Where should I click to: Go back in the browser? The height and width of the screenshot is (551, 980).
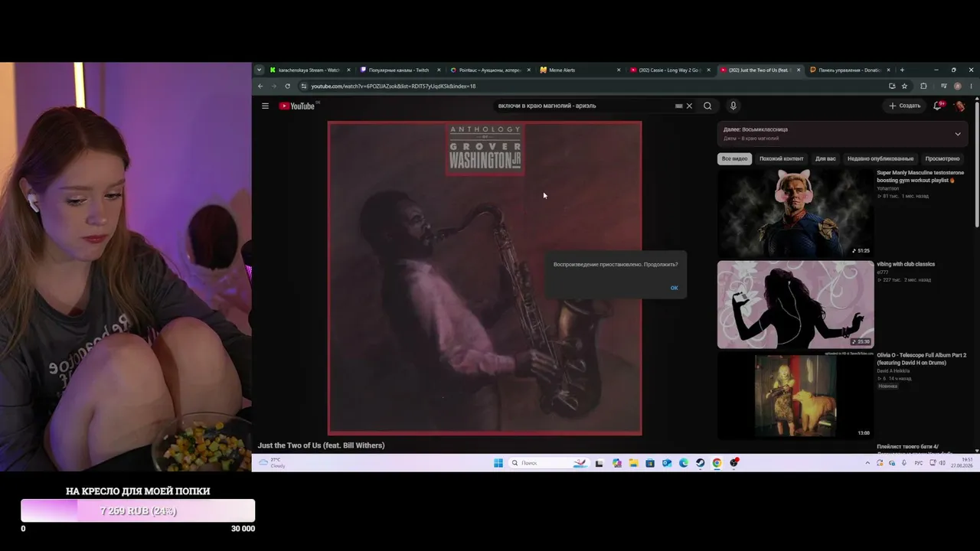[260, 86]
